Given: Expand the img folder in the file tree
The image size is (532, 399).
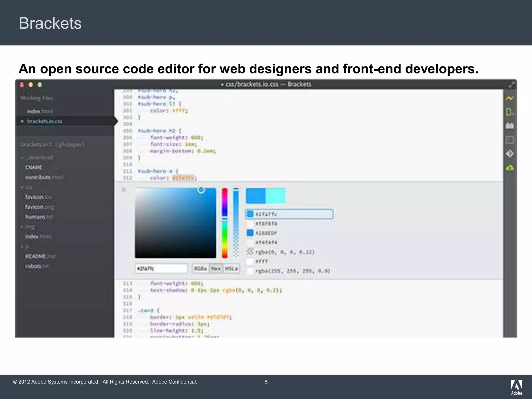Looking at the screenshot, I should (x=30, y=227).
